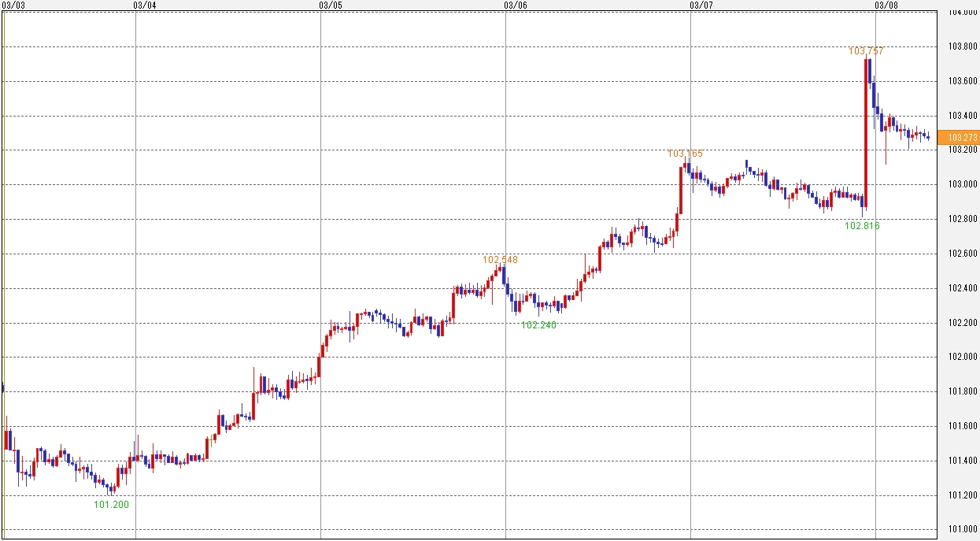The image size is (980, 541).
Task: Click the 103.165 peak annotation
Action: (685, 154)
